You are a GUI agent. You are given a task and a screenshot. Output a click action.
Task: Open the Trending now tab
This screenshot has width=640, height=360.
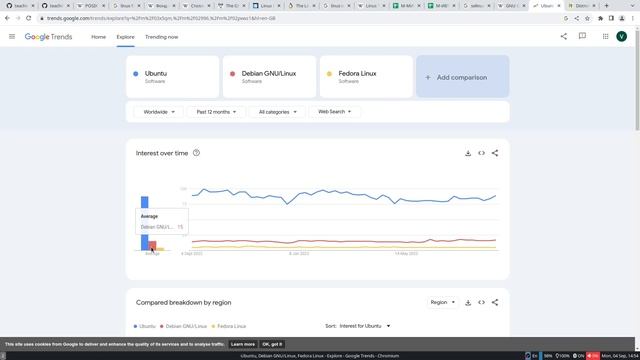coord(162,37)
